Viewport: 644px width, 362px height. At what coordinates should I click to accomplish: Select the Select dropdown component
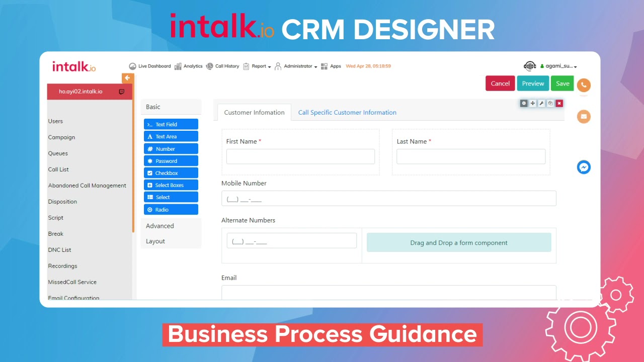pyautogui.click(x=171, y=197)
